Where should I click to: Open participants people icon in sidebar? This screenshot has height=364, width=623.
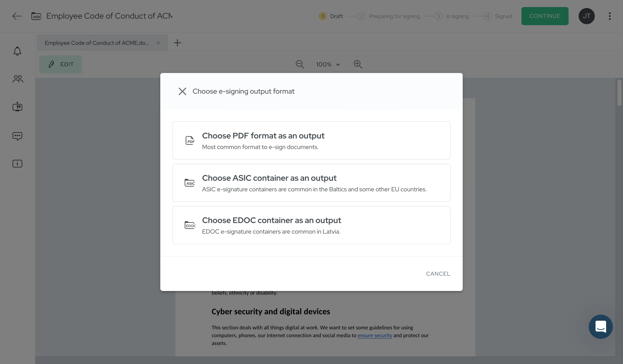18,79
